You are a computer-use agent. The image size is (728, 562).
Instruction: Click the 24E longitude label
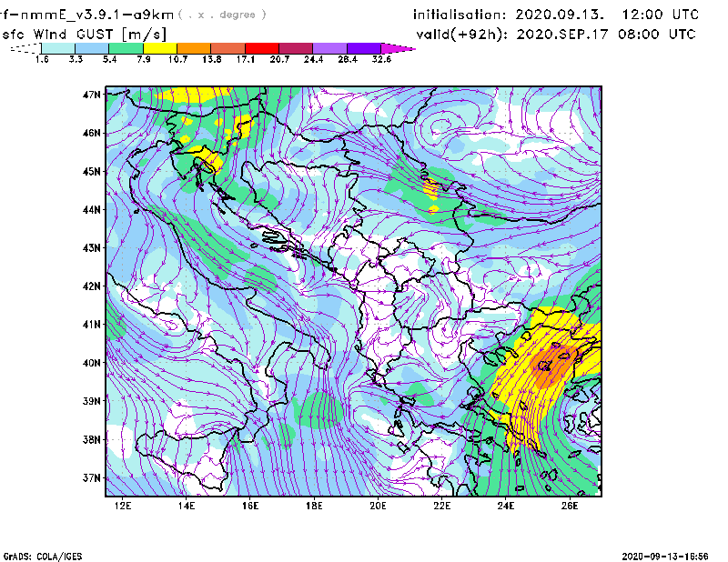coord(506,506)
